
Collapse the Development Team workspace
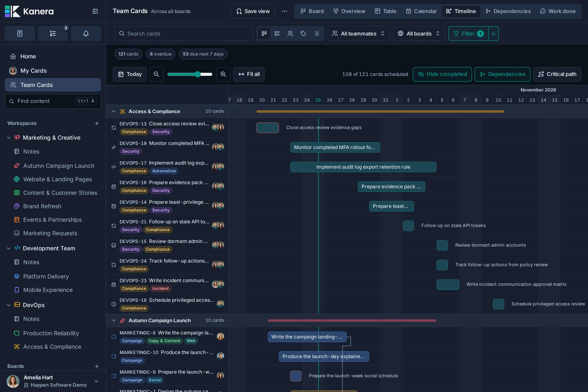pyautogui.click(x=9, y=248)
